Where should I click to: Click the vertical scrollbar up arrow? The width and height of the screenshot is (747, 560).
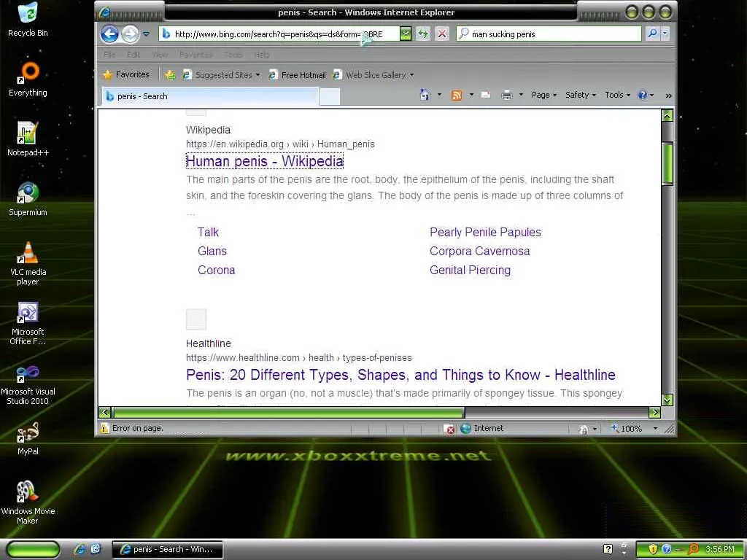tap(667, 115)
